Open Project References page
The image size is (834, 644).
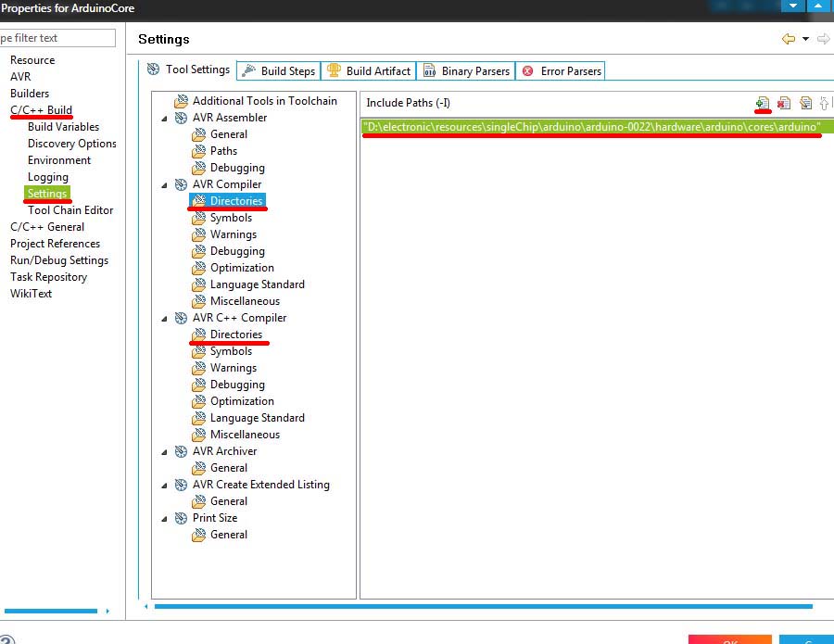click(x=55, y=244)
